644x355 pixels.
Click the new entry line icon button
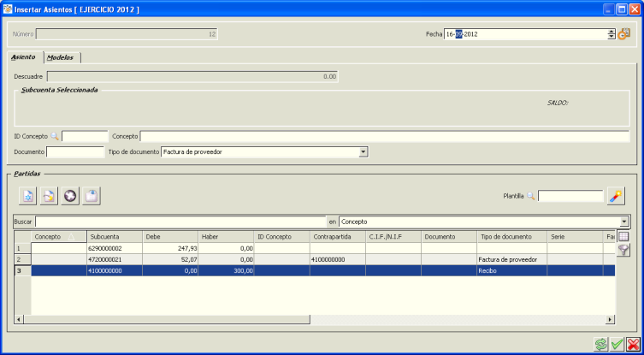(x=28, y=197)
